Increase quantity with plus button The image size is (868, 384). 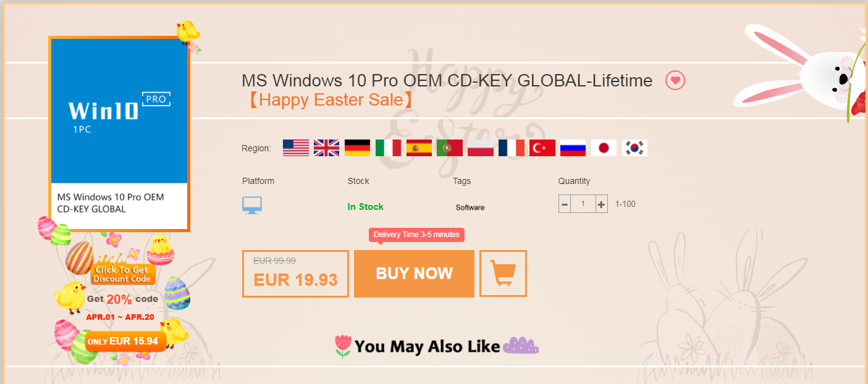601,204
